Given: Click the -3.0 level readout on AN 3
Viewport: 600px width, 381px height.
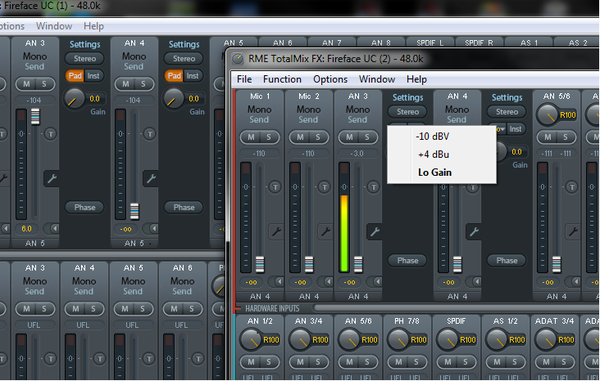Looking at the screenshot, I should (x=357, y=153).
